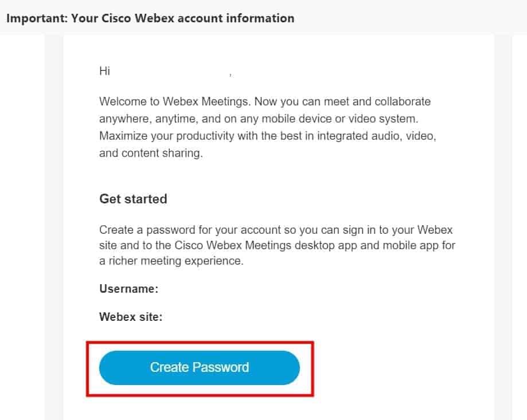The width and height of the screenshot is (527, 420).
Task: Click the empty value beside Webex site
Action: [x=239, y=317]
